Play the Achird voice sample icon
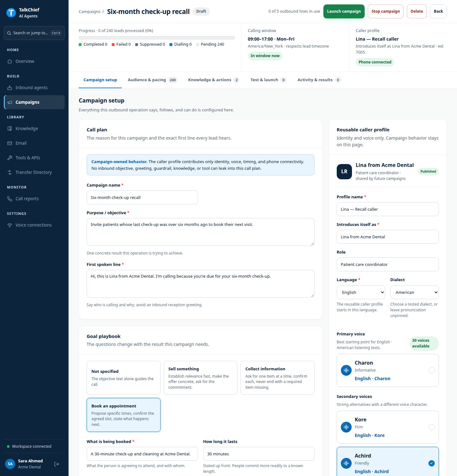This screenshot has height=476, width=457. coord(346,463)
